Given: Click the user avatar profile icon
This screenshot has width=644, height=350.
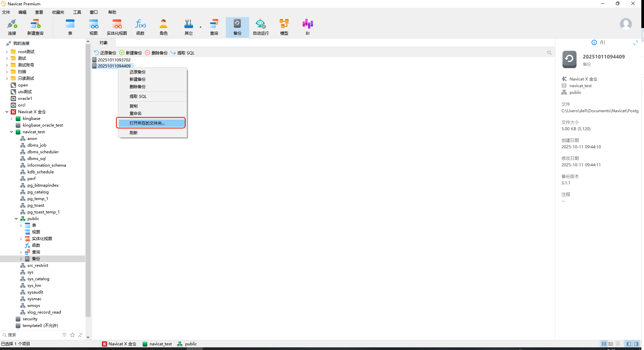Looking at the screenshot, I should tap(626, 24).
